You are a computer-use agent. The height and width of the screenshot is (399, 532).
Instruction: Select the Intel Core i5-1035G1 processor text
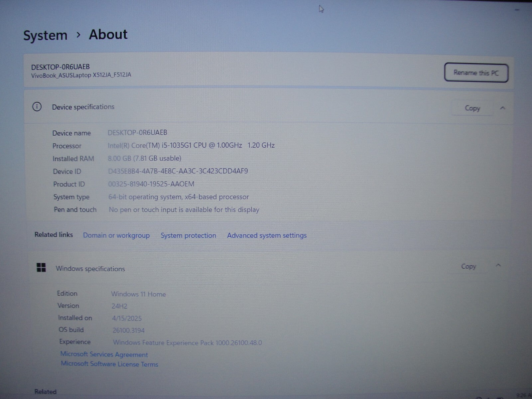coord(191,145)
